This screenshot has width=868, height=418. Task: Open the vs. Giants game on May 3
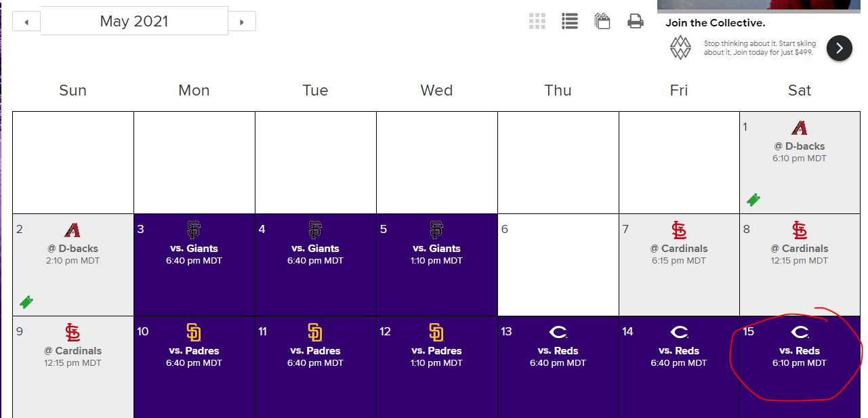tap(194, 265)
